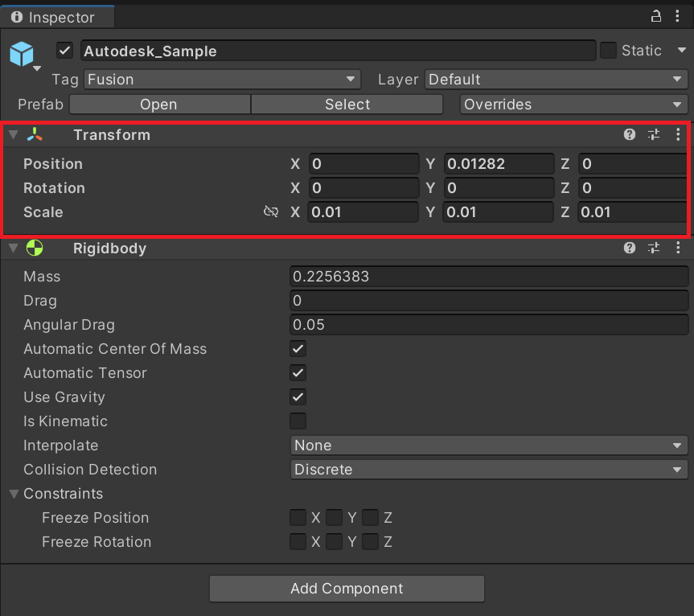Enable Is Kinematic checkbox
Viewport: 694px width, 616px height.
coord(298,421)
